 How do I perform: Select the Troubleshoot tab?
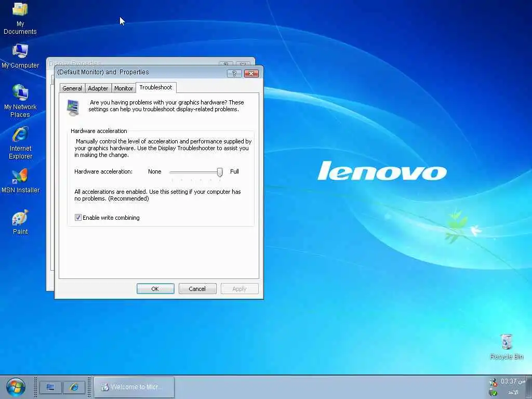pyautogui.click(x=156, y=87)
